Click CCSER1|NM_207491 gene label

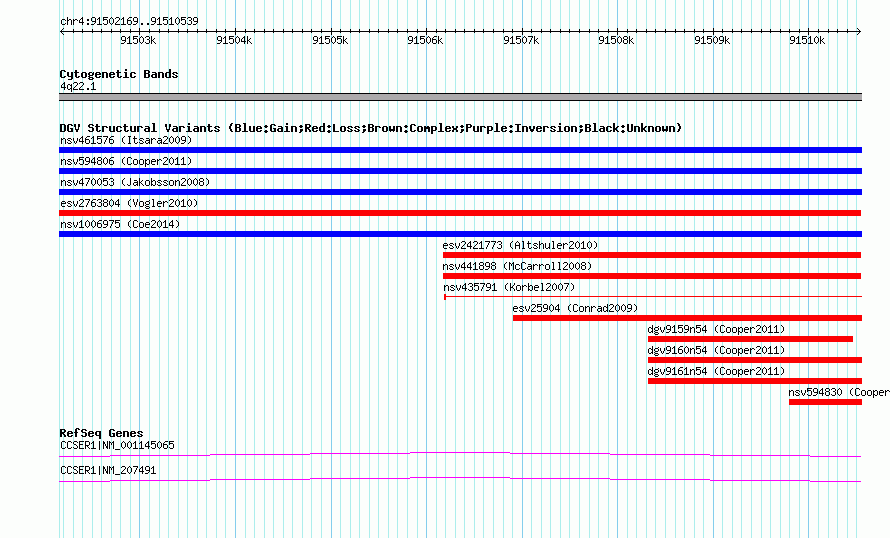[x=108, y=470]
